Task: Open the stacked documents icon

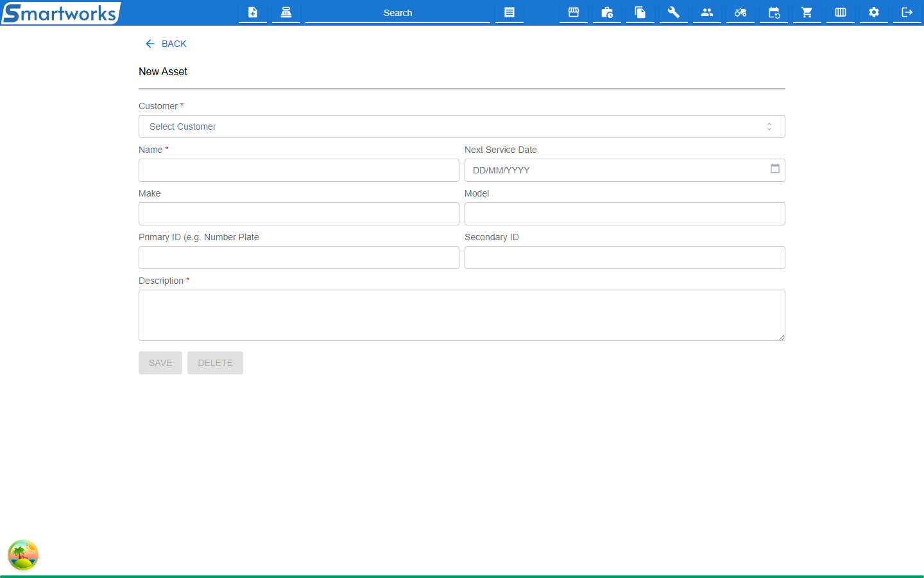Action: click(640, 12)
